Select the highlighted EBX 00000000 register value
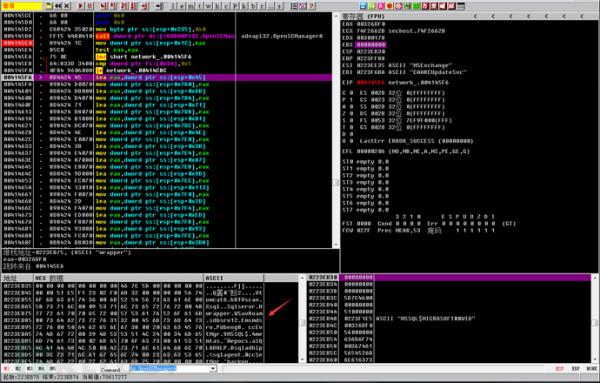The height and width of the screenshot is (383, 600). point(371,45)
